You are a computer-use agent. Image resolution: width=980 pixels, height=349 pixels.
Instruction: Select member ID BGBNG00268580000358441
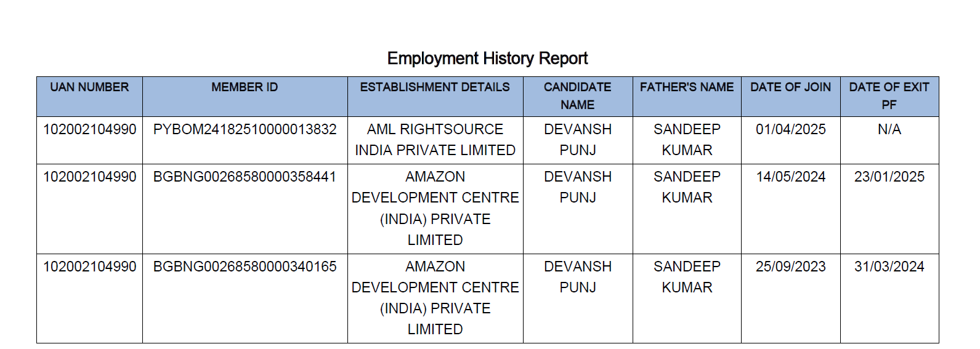[x=245, y=177]
